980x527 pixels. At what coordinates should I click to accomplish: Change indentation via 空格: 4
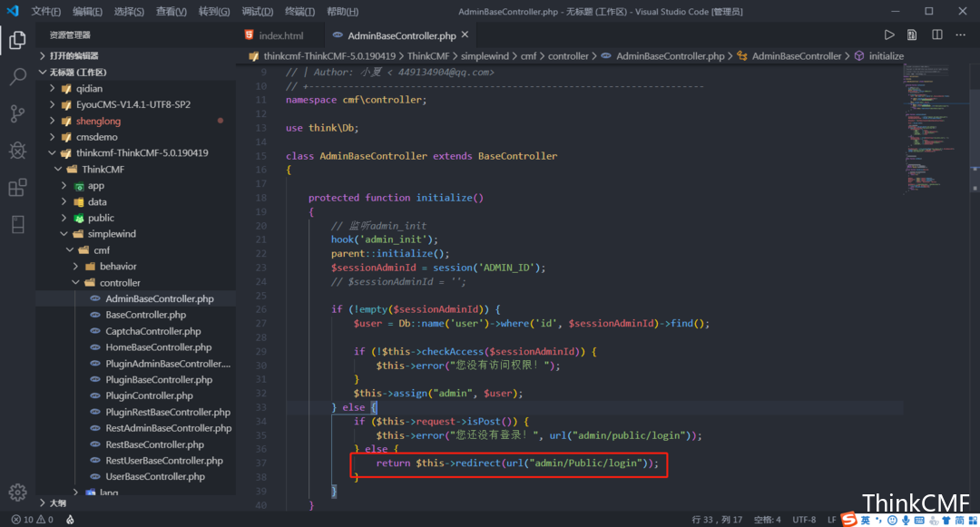click(x=767, y=520)
